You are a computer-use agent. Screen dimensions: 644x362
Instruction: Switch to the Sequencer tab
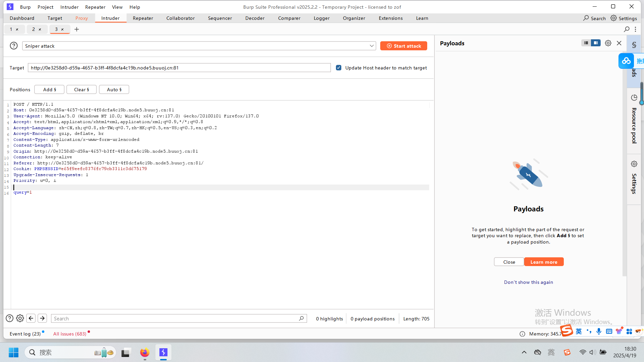point(220,18)
